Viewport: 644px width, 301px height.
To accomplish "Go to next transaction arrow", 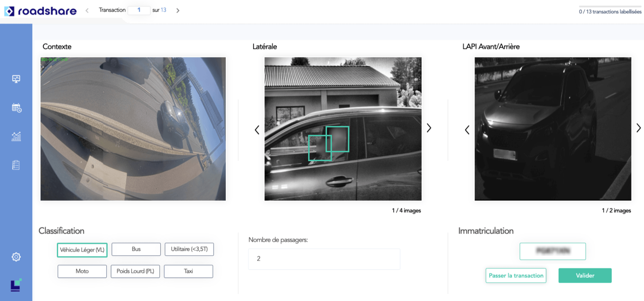I will [x=178, y=10].
